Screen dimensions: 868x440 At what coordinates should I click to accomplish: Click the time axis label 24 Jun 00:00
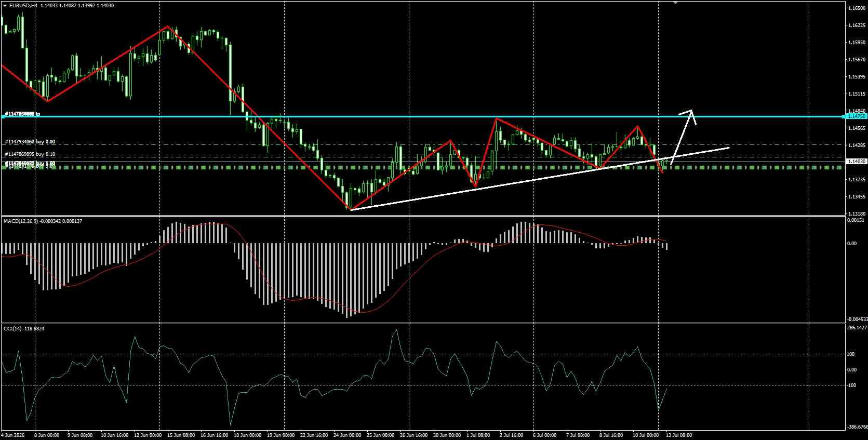tap(346, 435)
